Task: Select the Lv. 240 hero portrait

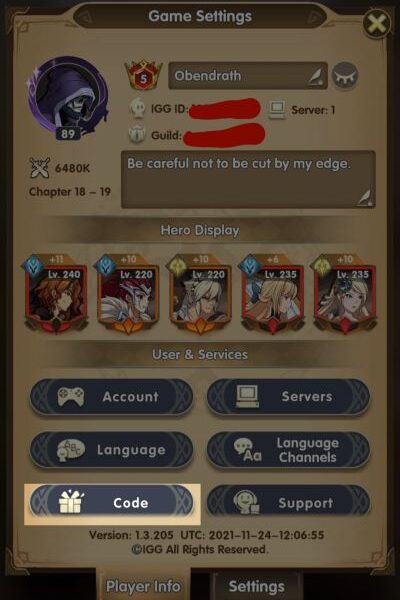Action: pos(56,293)
